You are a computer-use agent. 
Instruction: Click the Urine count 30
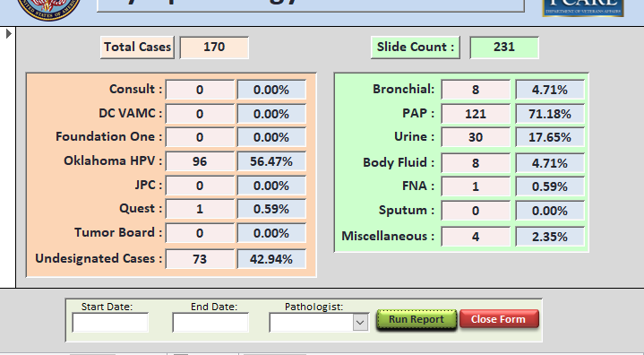click(x=476, y=137)
